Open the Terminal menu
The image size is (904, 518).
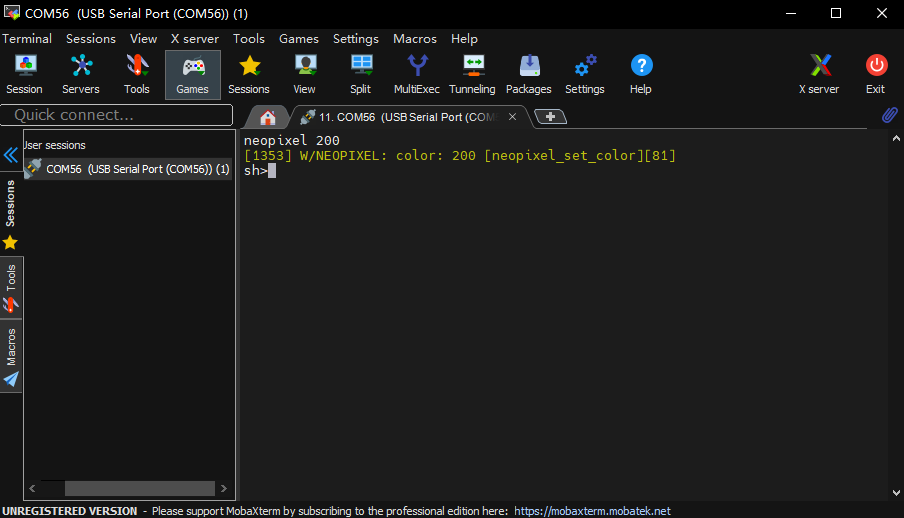pyautogui.click(x=27, y=39)
